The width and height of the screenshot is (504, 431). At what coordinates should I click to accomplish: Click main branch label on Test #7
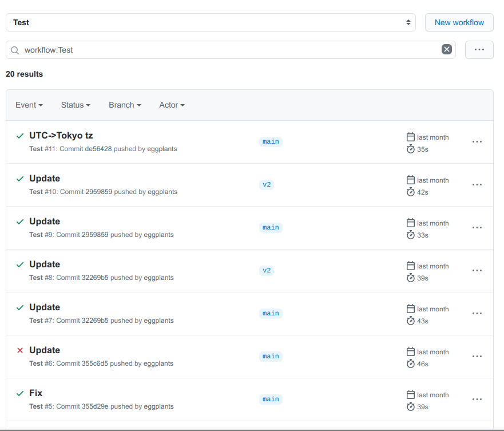pos(271,313)
